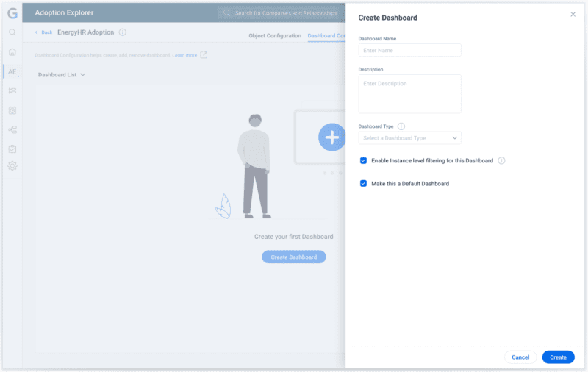
Task: Click info icon next to Dashboard Type
Action: click(x=401, y=126)
